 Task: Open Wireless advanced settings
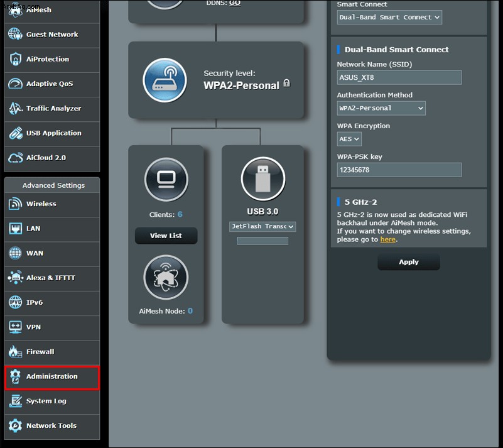(52, 204)
